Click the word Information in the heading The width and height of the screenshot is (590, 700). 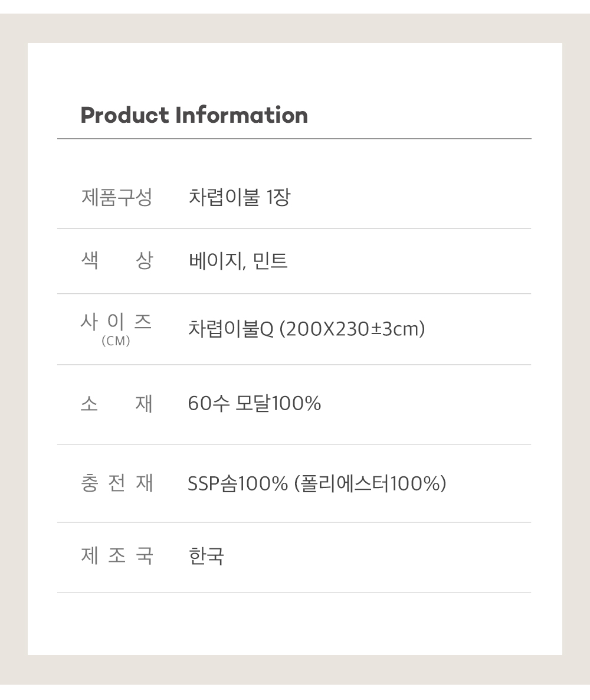242,115
